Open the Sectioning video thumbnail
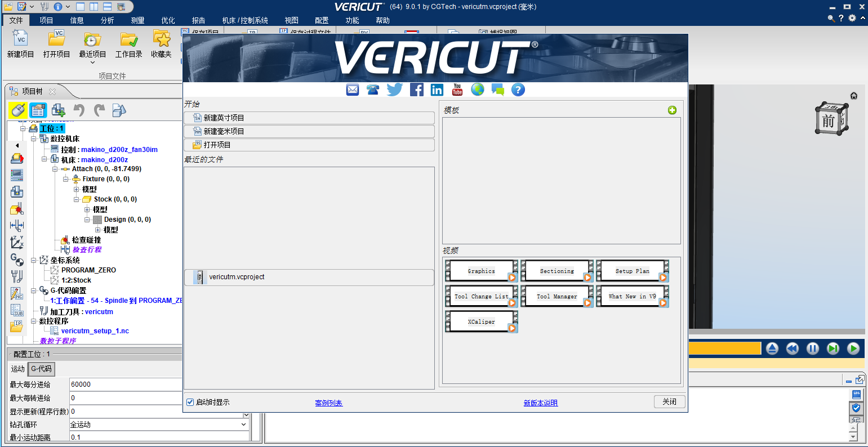 click(557, 271)
